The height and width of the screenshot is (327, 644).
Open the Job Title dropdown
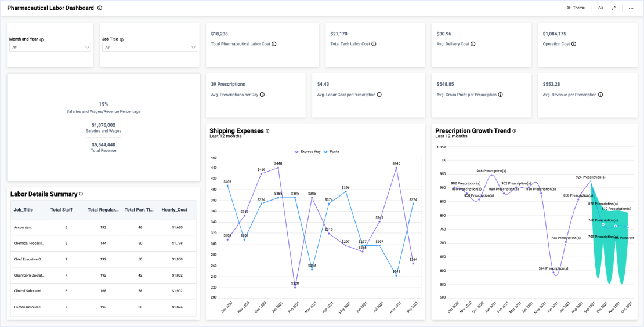click(x=150, y=48)
